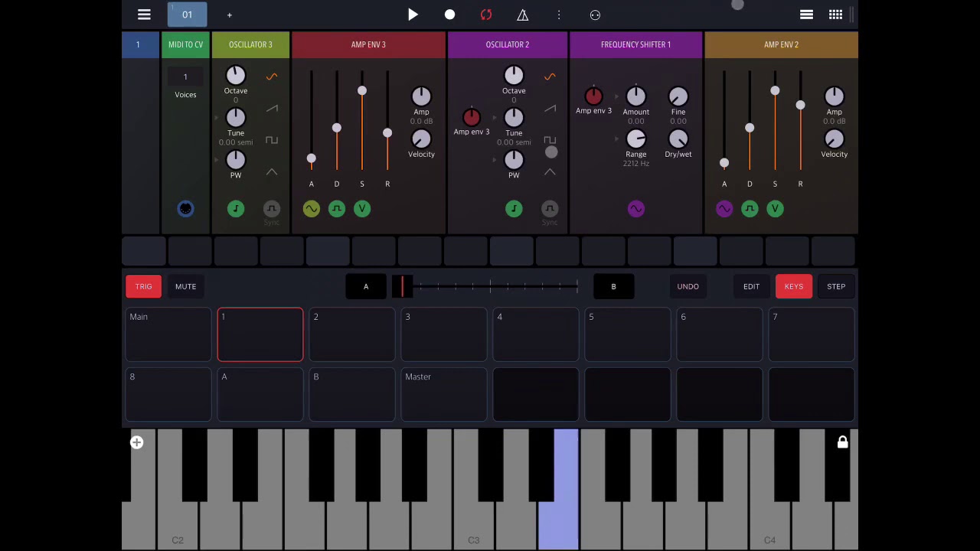Viewport: 980px width, 551px height.
Task: Toggle the metronome icon
Action: 523,15
